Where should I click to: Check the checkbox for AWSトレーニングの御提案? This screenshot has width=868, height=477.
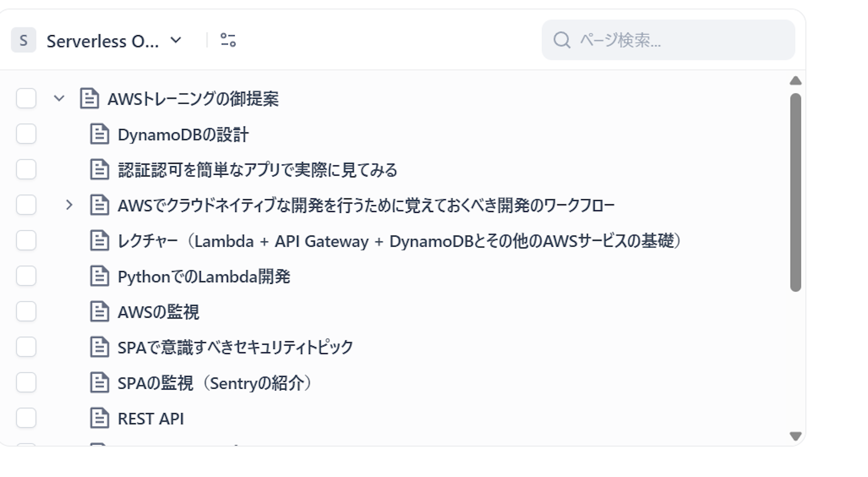tap(26, 98)
